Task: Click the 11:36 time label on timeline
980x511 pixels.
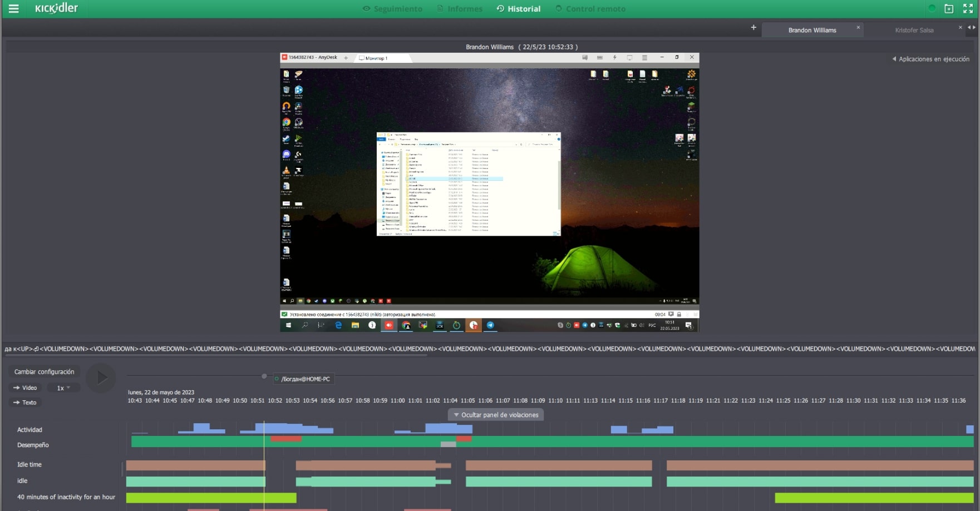Action: pos(958,400)
